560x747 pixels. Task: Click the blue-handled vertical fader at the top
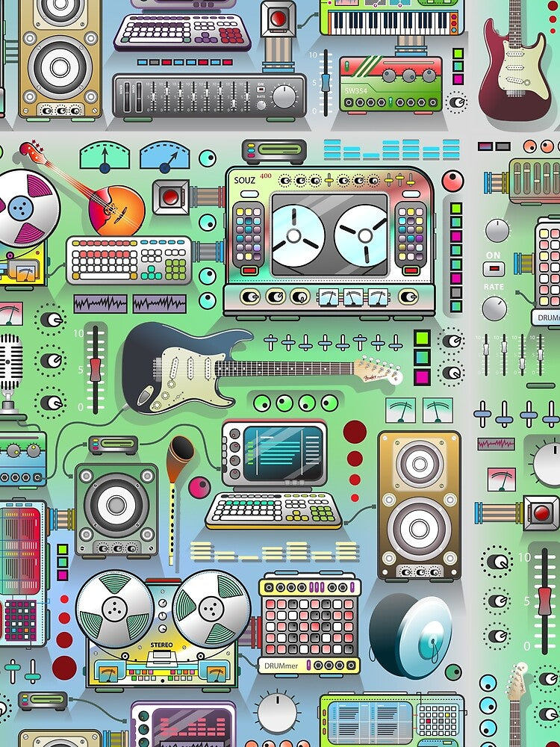point(326,82)
